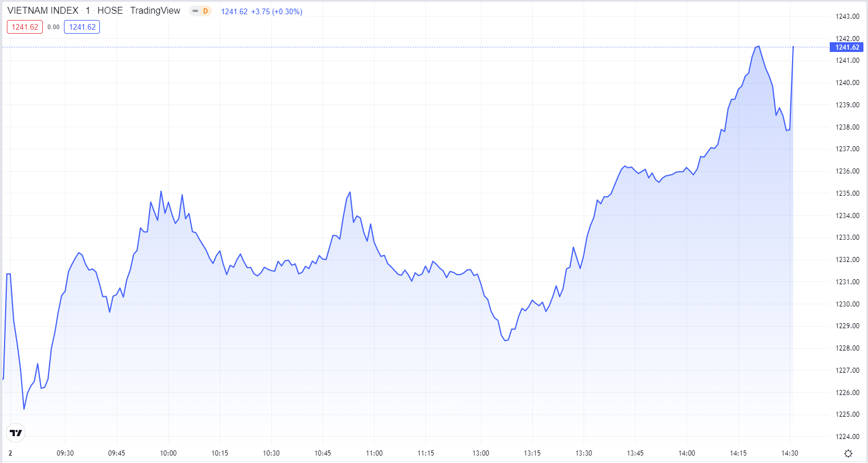Click the highlighted 1241.62 price axis label
Screen dimensions: 868x463
click(846, 47)
